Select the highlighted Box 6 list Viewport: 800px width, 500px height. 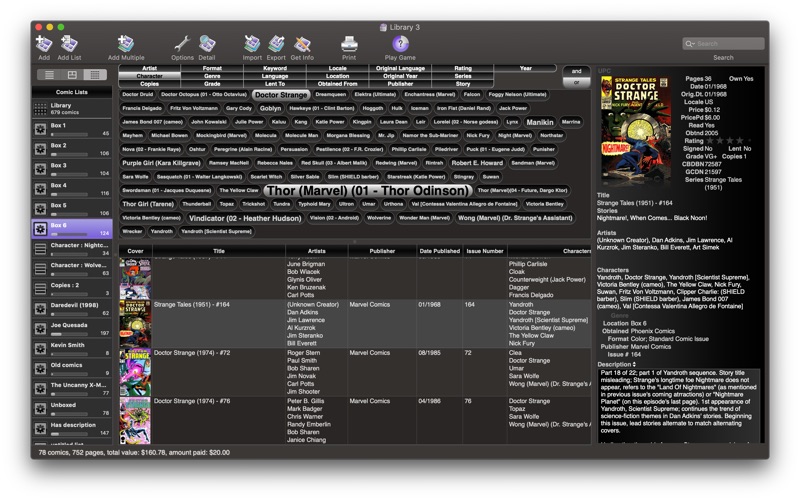pos(72,229)
